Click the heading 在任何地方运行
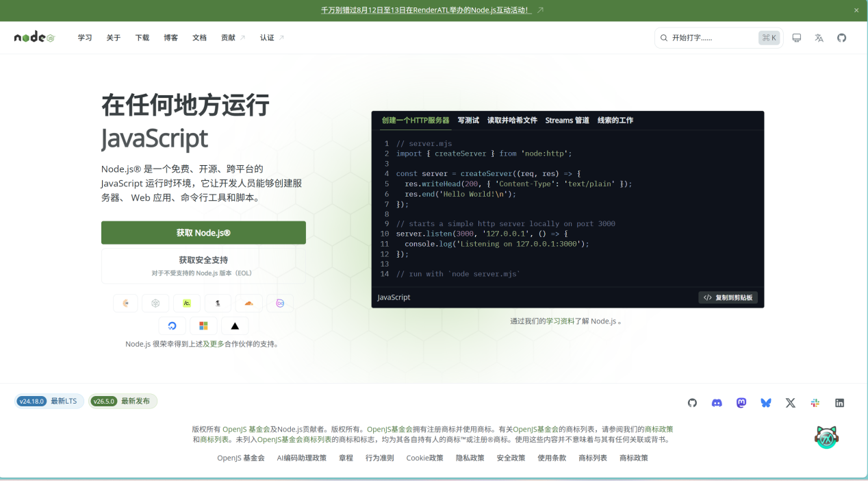This screenshot has height=481, width=868. coord(186,105)
